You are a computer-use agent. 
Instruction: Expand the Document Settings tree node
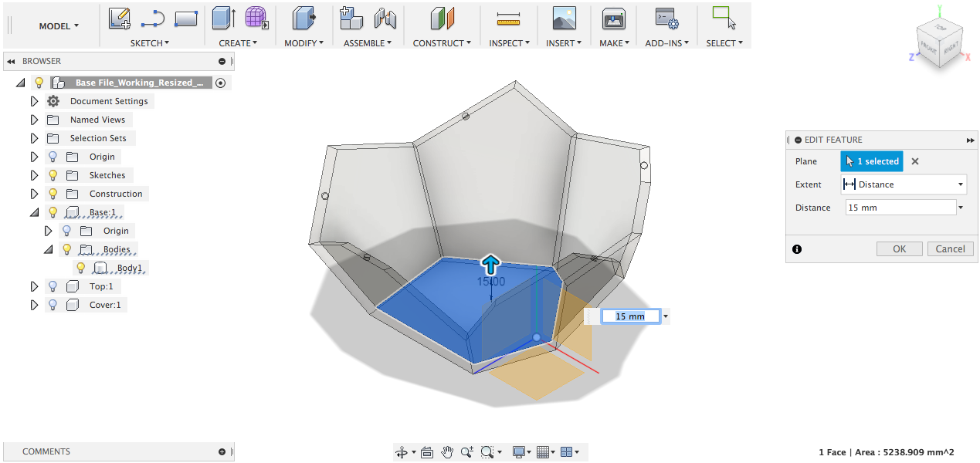pyautogui.click(x=34, y=101)
